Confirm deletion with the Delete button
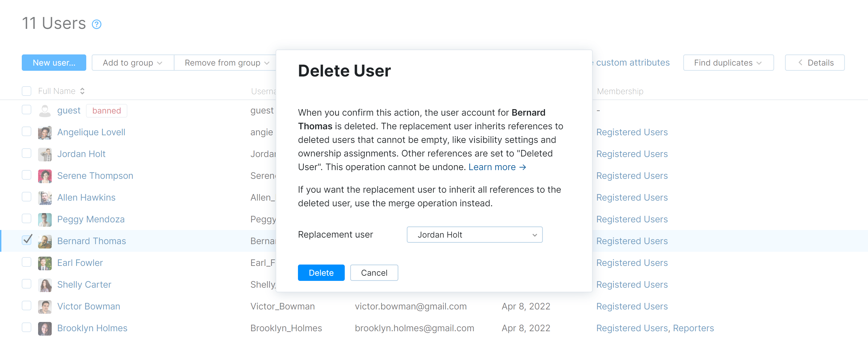 321,272
